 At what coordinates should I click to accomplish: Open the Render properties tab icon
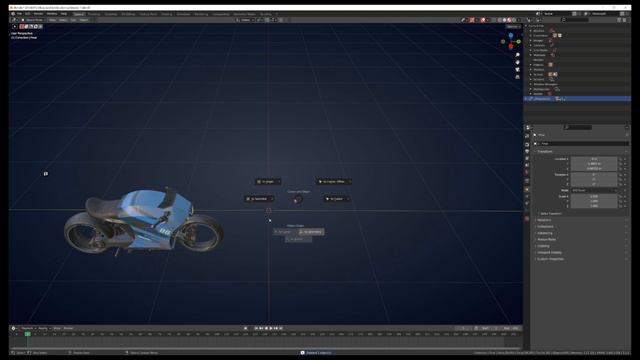click(527, 144)
